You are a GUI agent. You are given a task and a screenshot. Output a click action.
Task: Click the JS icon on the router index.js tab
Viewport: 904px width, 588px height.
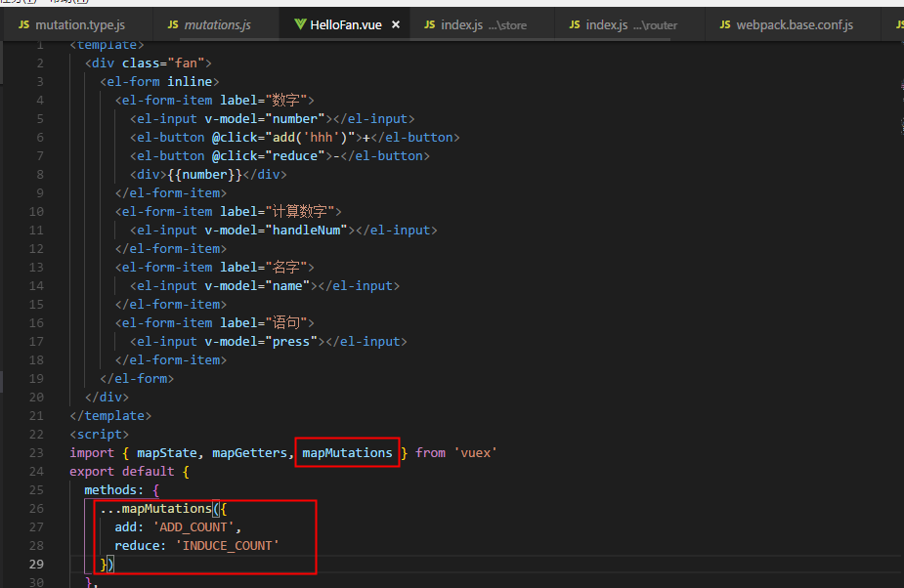click(x=575, y=24)
